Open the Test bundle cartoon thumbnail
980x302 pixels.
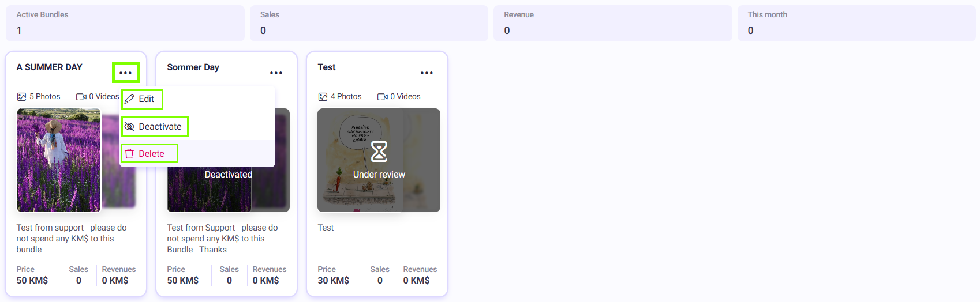[x=379, y=160]
